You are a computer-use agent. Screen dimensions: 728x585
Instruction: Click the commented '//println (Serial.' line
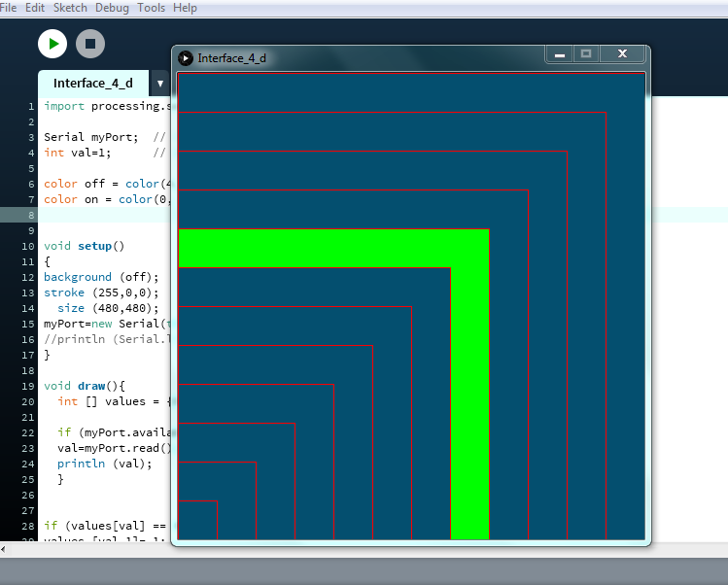[x=107, y=339]
